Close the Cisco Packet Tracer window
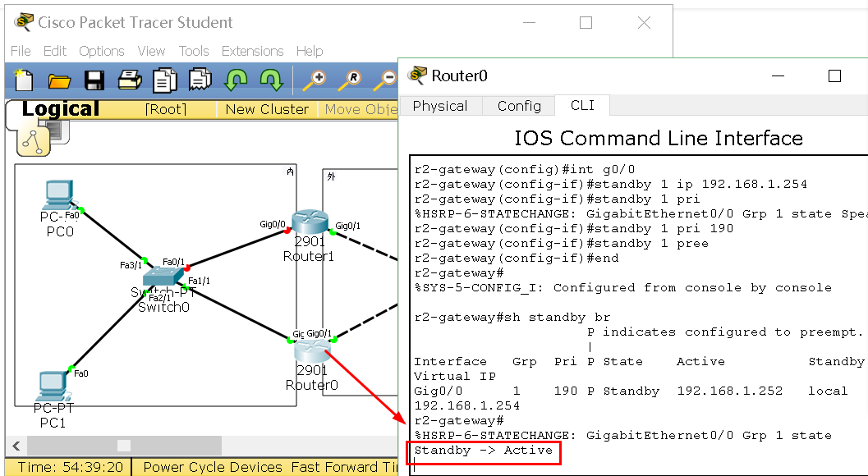The height and width of the screenshot is (476, 868). 644,23
